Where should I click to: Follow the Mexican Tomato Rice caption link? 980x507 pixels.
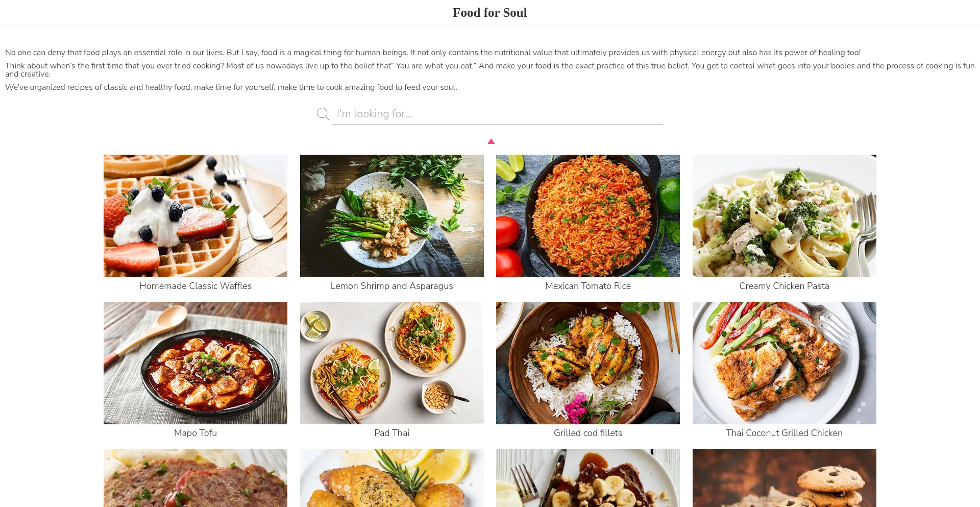[588, 286]
